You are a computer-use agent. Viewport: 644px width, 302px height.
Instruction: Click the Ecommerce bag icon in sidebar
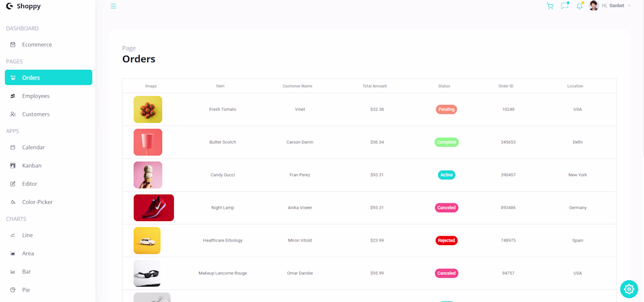13,45
